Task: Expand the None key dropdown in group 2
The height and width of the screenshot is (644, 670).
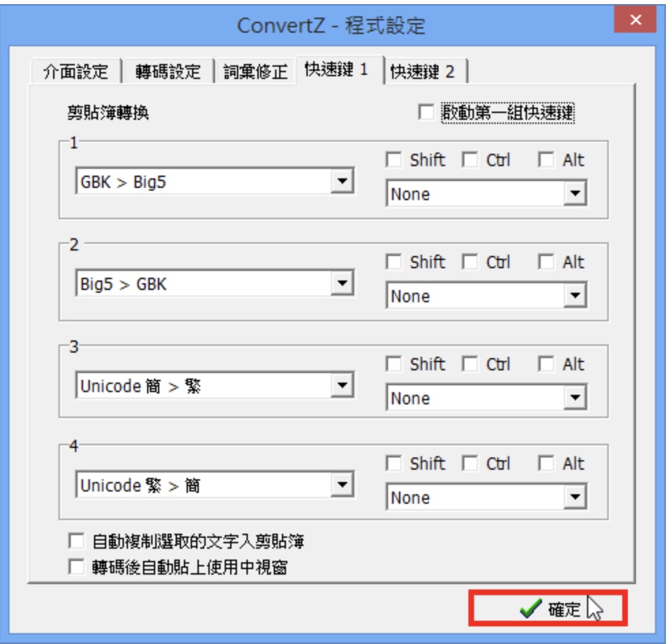Action: (x=486, y=295)
